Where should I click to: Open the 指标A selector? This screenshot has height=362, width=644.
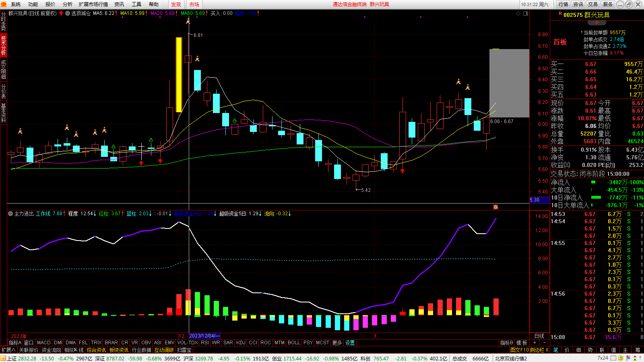point(15,343)
